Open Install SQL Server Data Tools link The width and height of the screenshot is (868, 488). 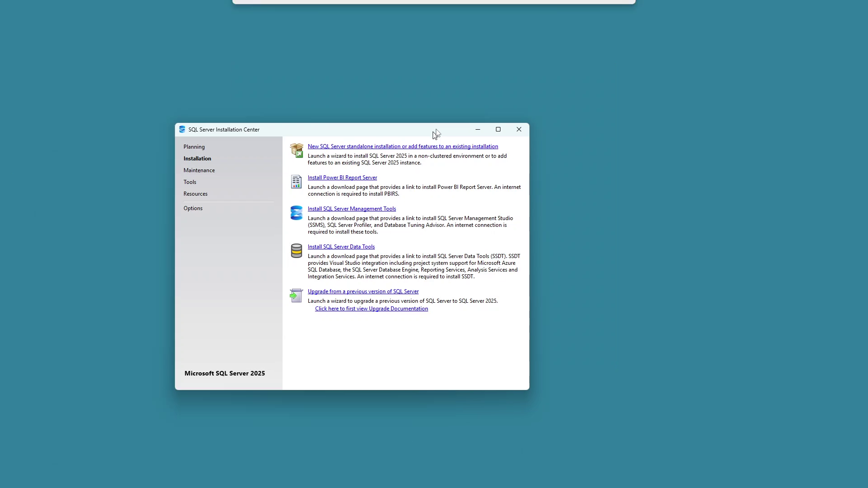pyautogui.click(x=341, y=247)
